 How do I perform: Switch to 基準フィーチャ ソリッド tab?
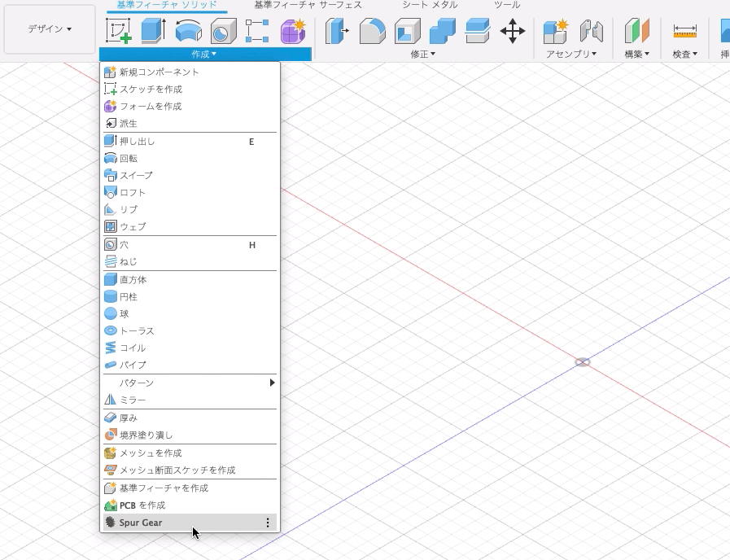167,5
